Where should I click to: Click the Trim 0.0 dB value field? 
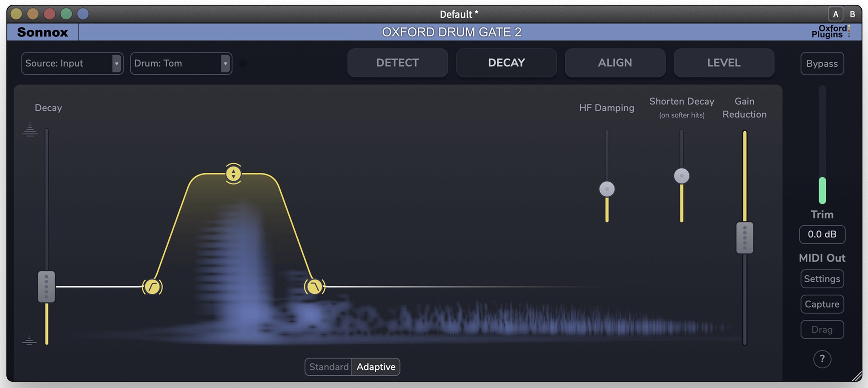click(x=822, y=234)
